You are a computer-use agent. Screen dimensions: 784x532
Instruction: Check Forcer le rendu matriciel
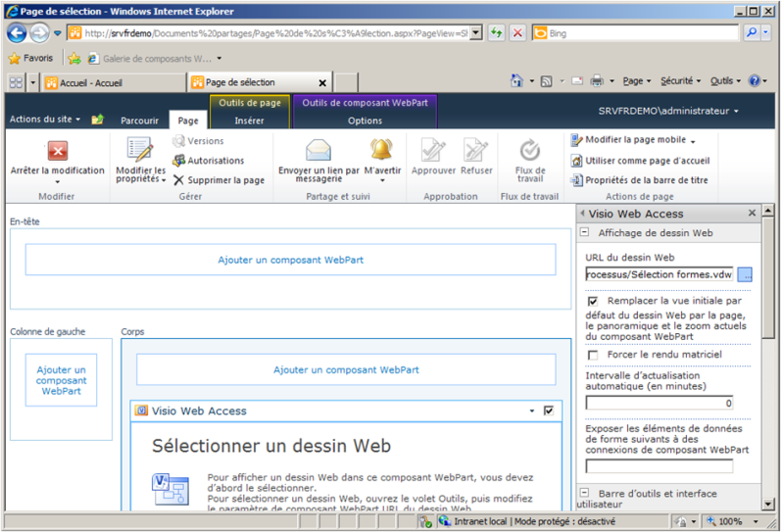pos(593,355)
